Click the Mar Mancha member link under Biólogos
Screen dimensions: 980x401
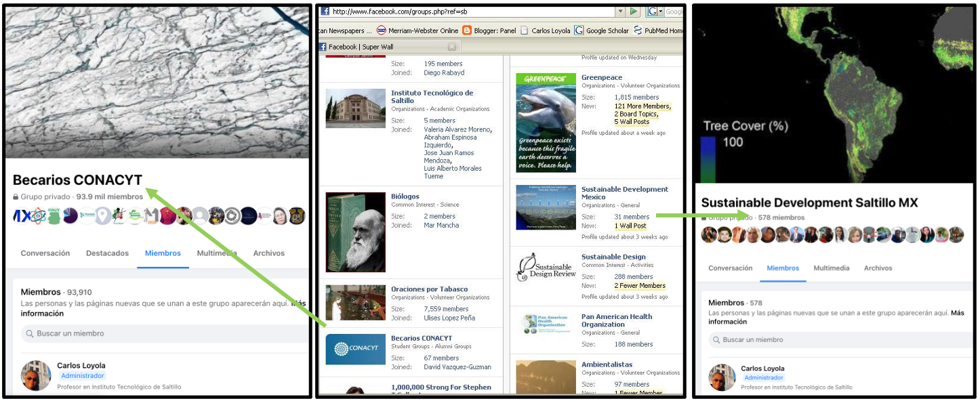441,225
